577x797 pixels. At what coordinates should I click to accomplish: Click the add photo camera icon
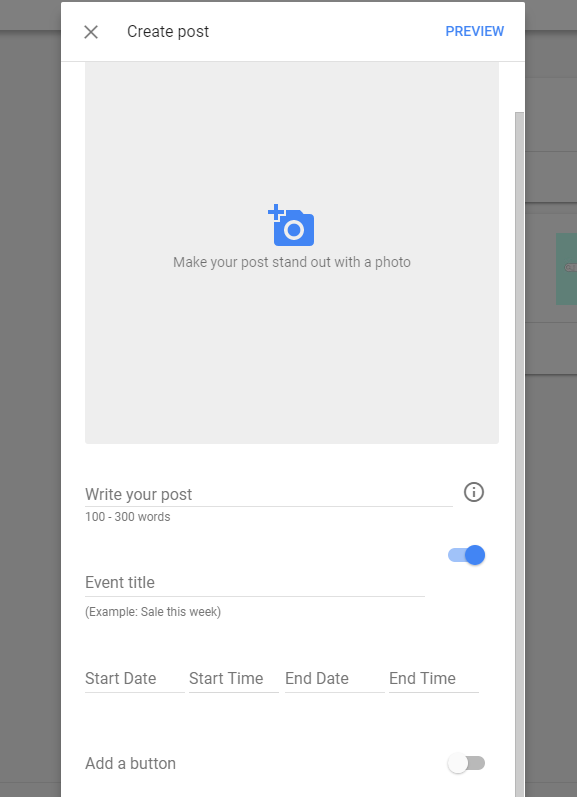[291, 225]
